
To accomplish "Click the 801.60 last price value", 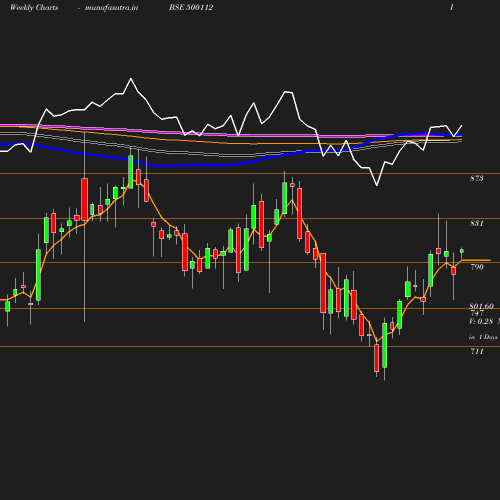I will tap(481, 306).
